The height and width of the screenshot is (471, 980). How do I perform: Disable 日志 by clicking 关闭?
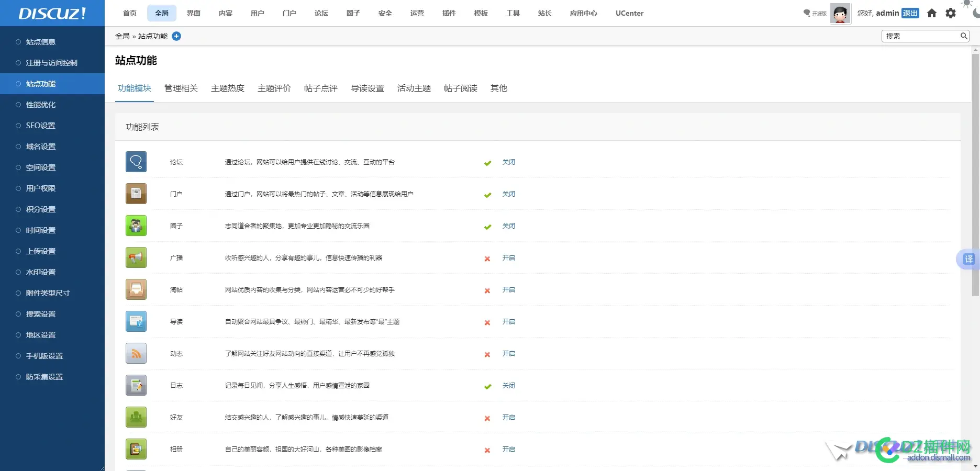tap(509, 386)
